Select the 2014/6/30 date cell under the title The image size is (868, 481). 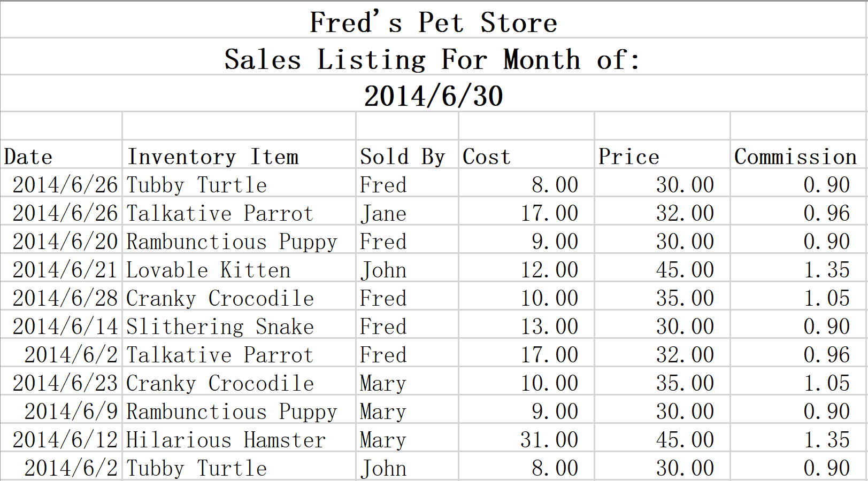[x=433, y=94]
